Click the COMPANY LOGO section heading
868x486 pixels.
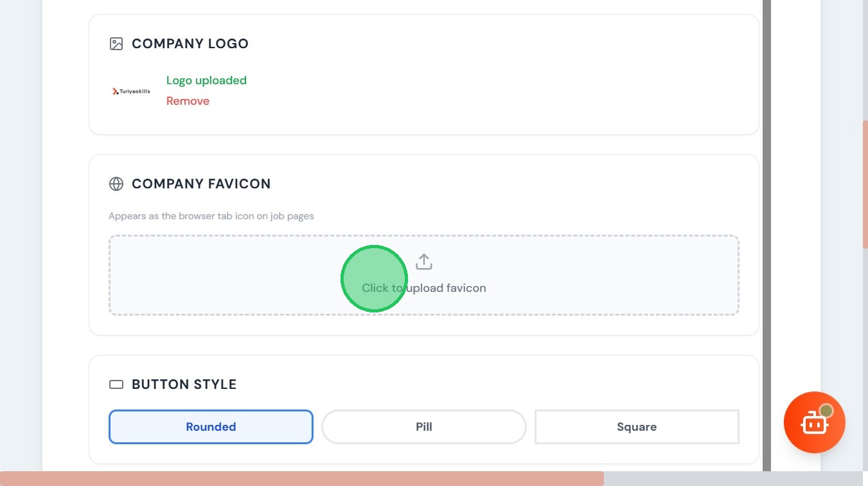click(190, 44)
